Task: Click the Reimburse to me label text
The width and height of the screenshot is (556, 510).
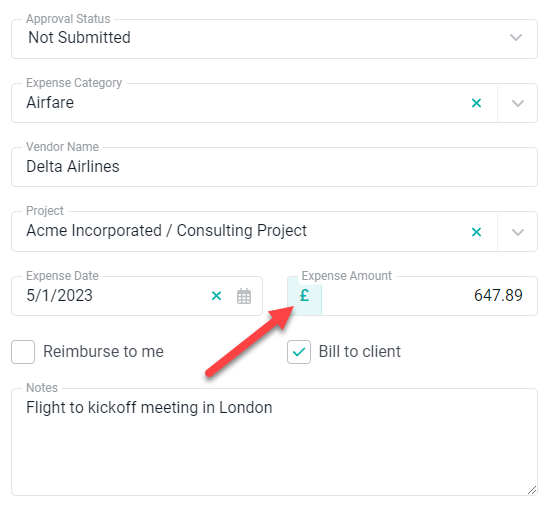Action: pyautogui.click(x=103, y=352)
